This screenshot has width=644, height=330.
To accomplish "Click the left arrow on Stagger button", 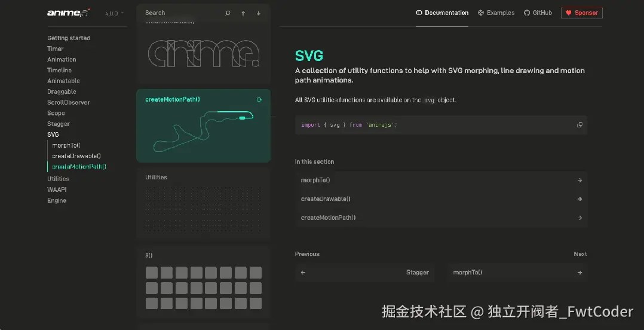I will tap(303, 273).
